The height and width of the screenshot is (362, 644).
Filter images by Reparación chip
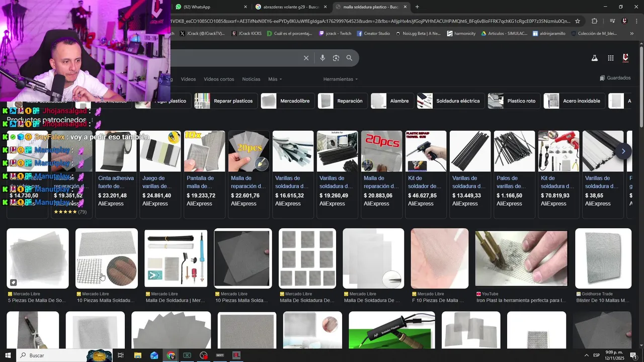[343, 101]
